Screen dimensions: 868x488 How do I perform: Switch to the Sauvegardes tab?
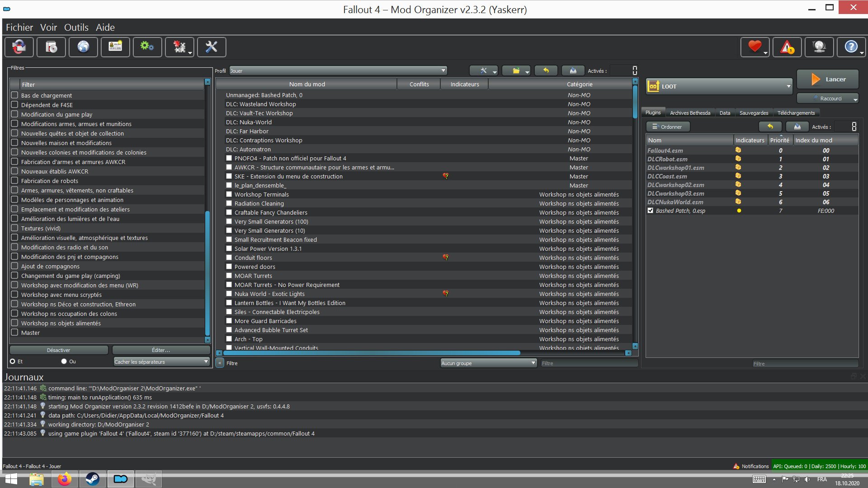click(x=754, y=113)
